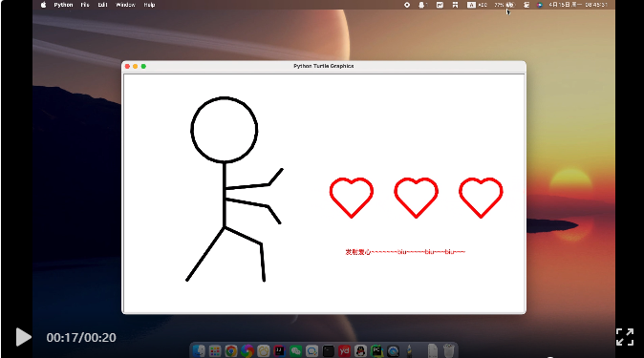Open the red yd dictionary app

click(x=344, y=351)
